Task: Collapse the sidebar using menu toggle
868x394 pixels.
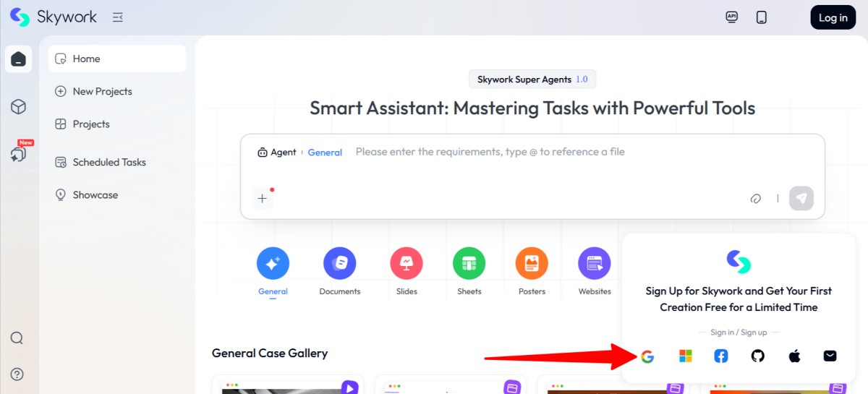Action: pos(118,17)
